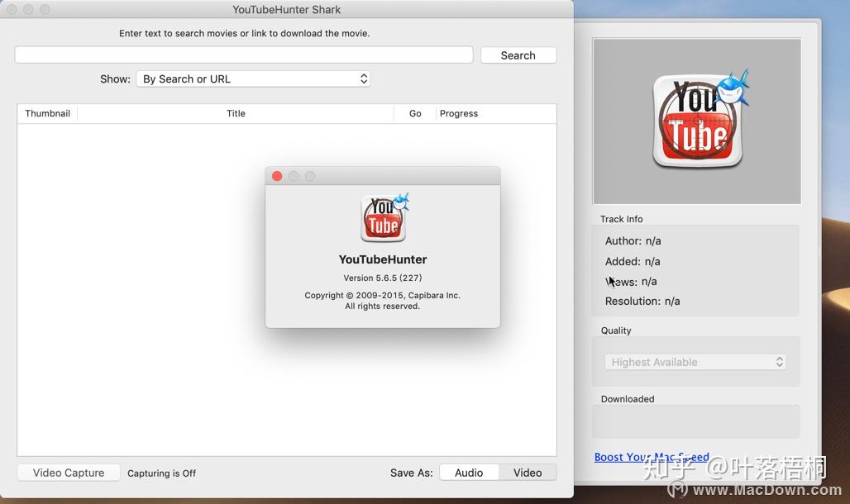850x504 pixels.
Task: Click the YouTubeHunter Shark window title
Action: point(287,10)
